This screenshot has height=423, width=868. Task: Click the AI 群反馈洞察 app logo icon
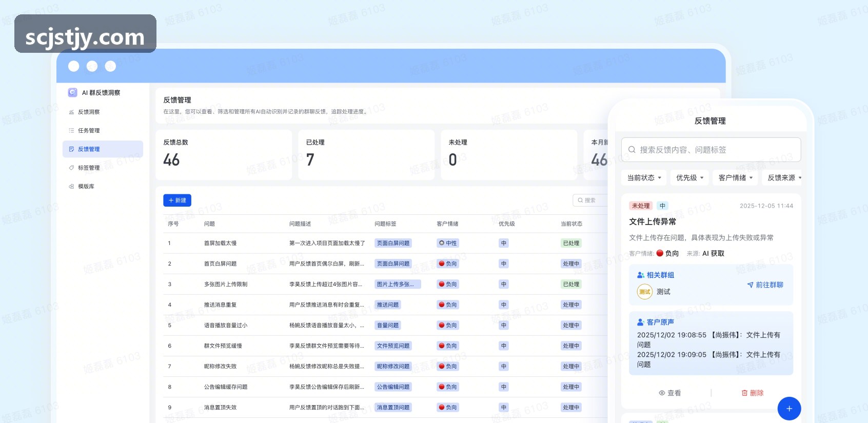72,92
